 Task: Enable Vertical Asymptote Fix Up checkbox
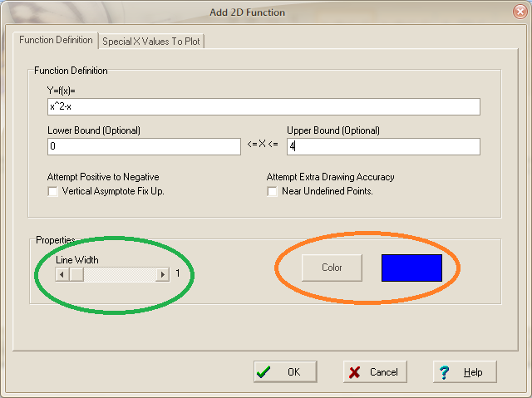53,191
